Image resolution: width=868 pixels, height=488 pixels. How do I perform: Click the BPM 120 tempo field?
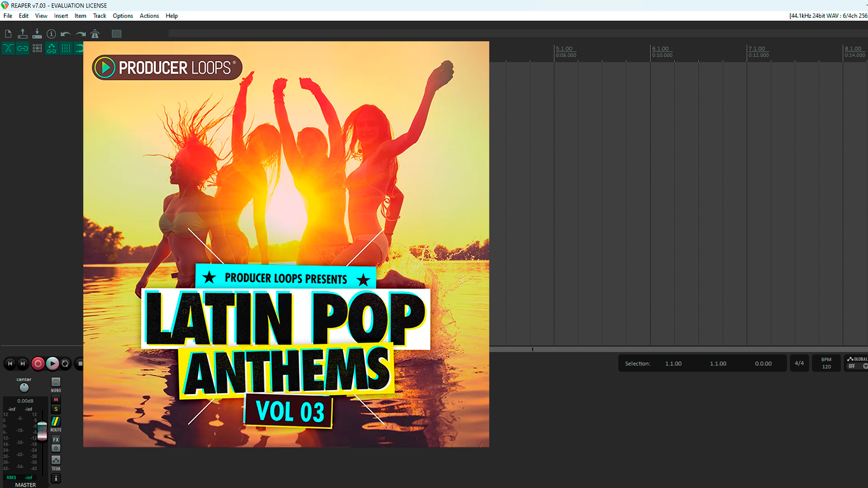(x=826, y=363)
